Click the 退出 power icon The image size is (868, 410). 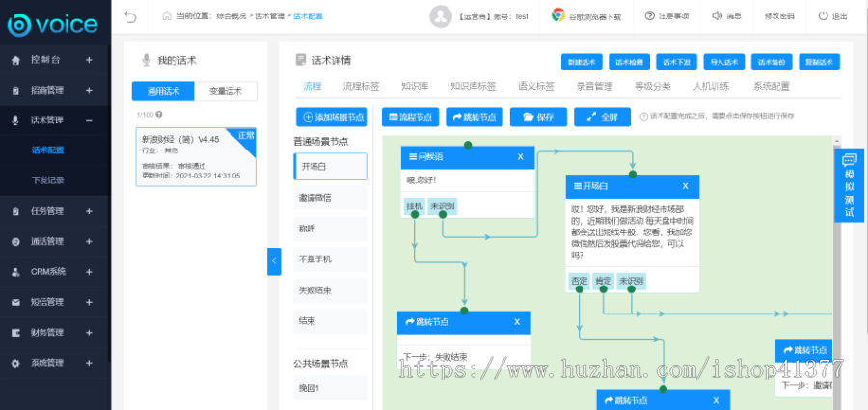pyautogui.click(x=823, y=15)
